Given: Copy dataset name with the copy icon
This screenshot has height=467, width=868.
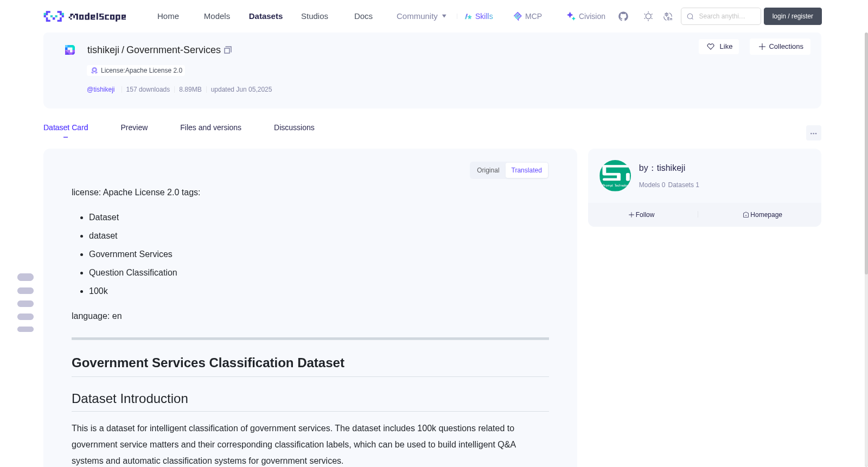Looking at the screenshot, I should tap(228, 50).
